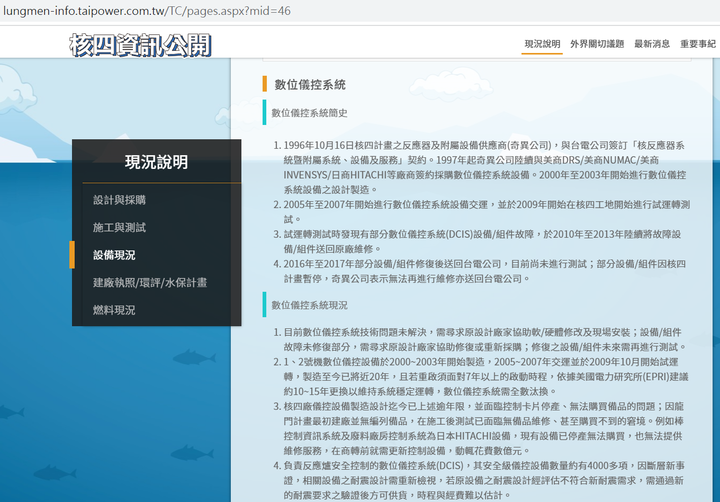Open the 現況說明 top navigation item

(542, 44)
